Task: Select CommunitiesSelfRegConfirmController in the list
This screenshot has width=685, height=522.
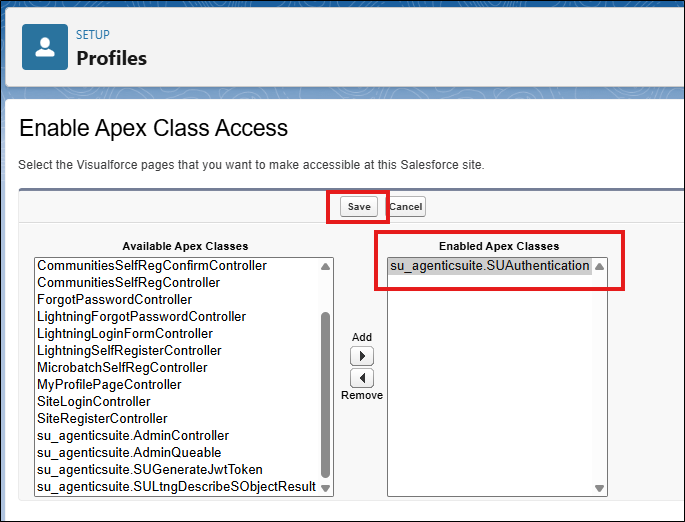Action: pos(152,266)
